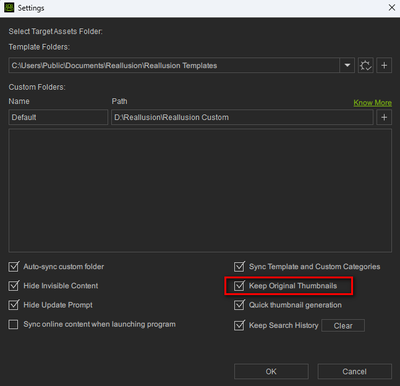This screenshot has width=400, height=386.
Task: Open the Know More link
Action: tap(372, 103)
